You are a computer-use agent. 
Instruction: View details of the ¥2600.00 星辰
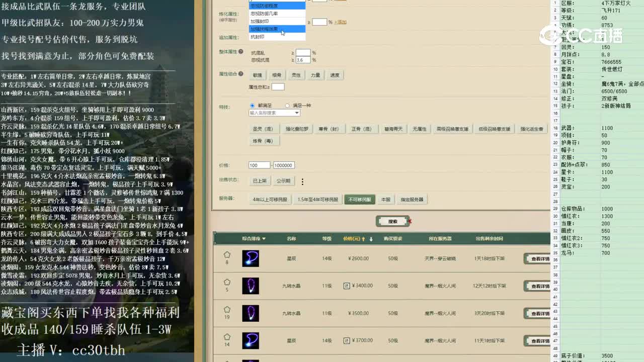click(537, 259)
